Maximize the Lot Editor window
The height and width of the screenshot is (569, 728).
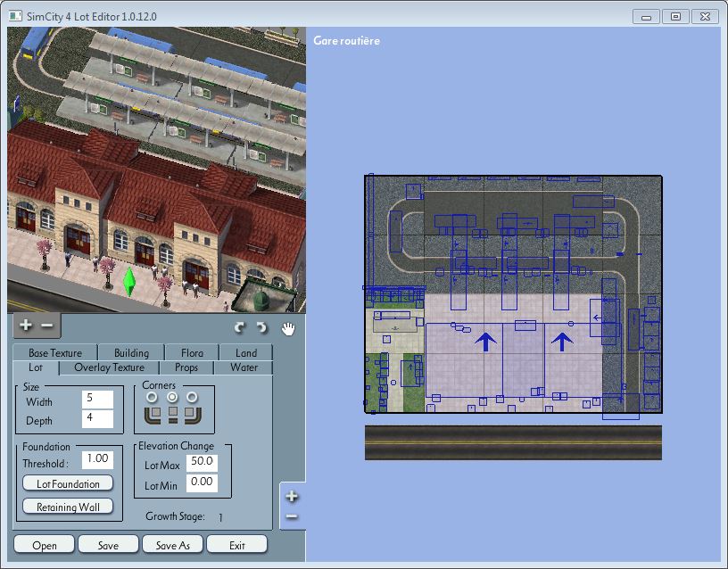[x=675, y=17]
